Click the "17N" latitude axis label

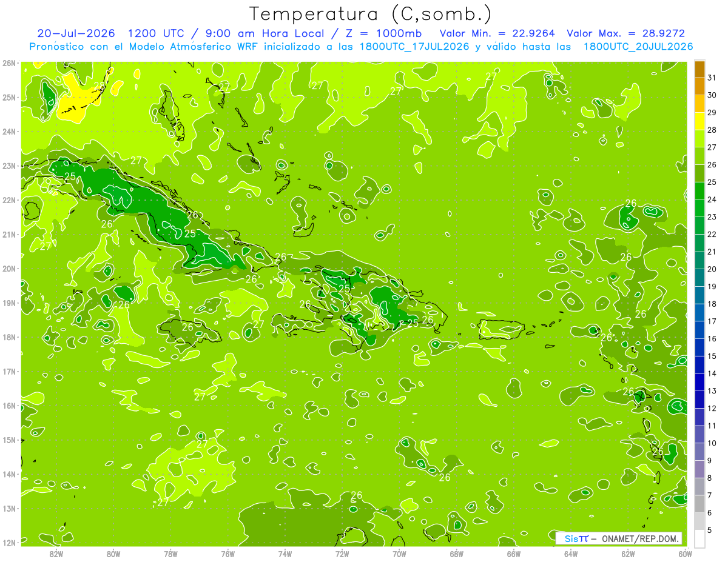[8, 372]
